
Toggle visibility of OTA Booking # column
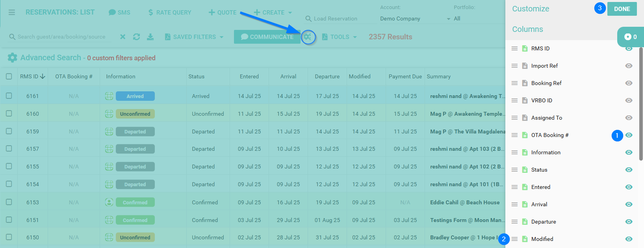(629, 135)
